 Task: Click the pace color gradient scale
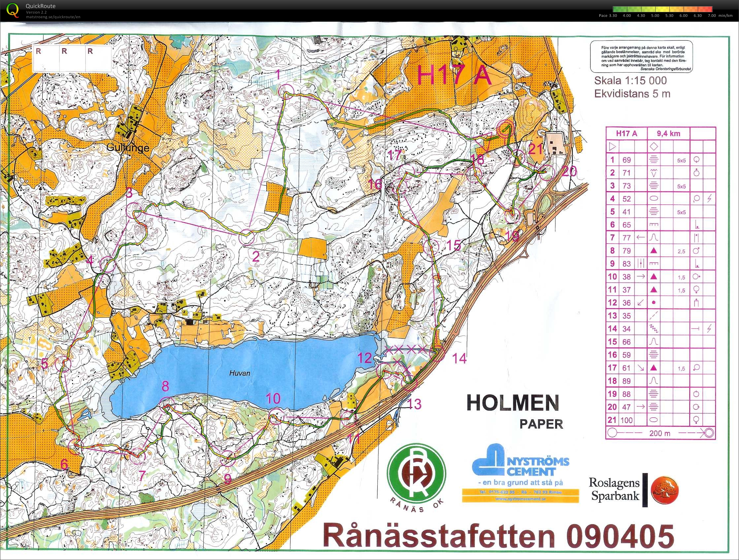663,9
